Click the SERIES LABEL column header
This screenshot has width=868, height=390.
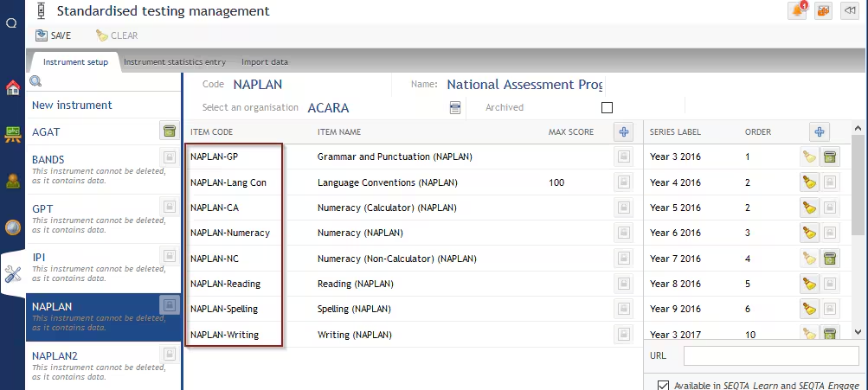(x=675, y=132)
